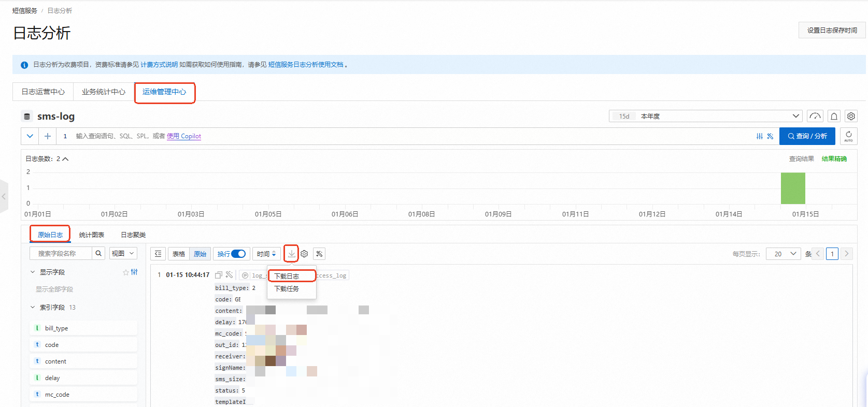
Task: Click the AI wand icon on log row 1
Action: click(229, 274)
